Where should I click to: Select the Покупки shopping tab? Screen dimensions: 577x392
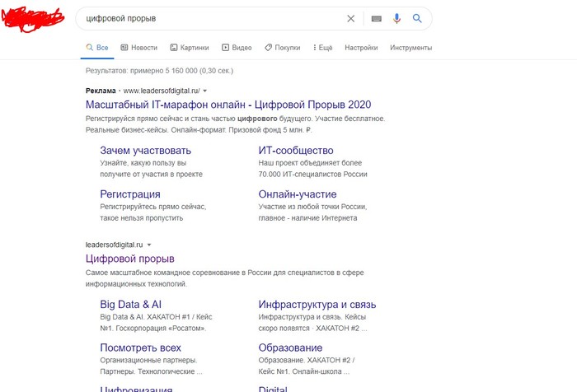click(283, 48)
